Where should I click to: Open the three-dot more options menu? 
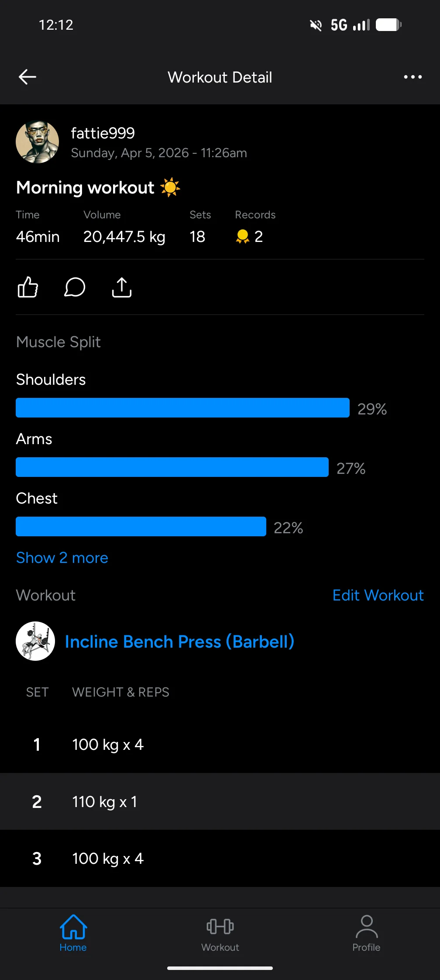coord(412,77)
